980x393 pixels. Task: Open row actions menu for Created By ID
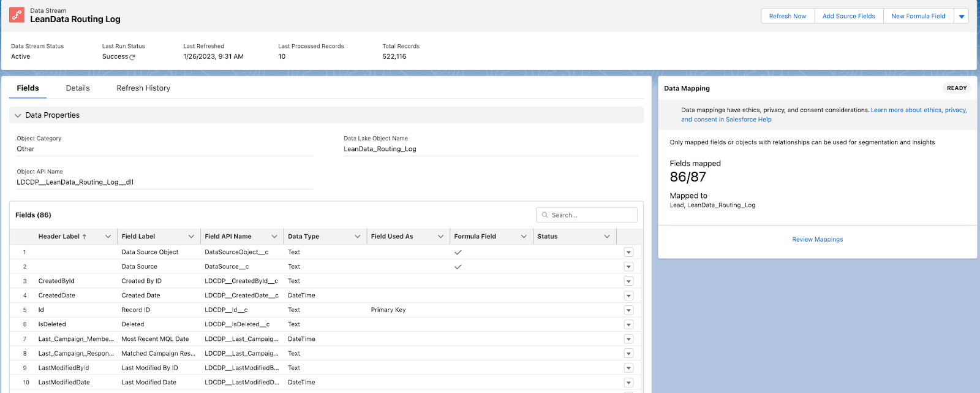628,281
